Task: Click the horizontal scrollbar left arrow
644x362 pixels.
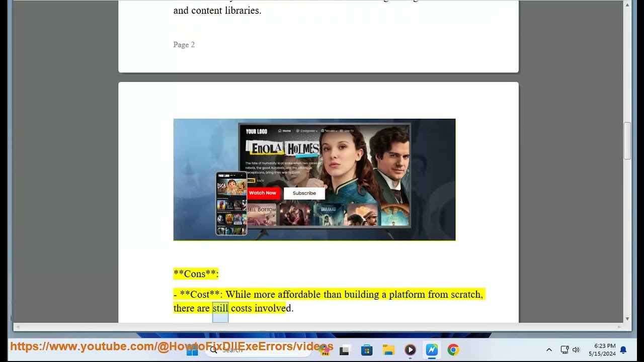Action: (18, 327)
